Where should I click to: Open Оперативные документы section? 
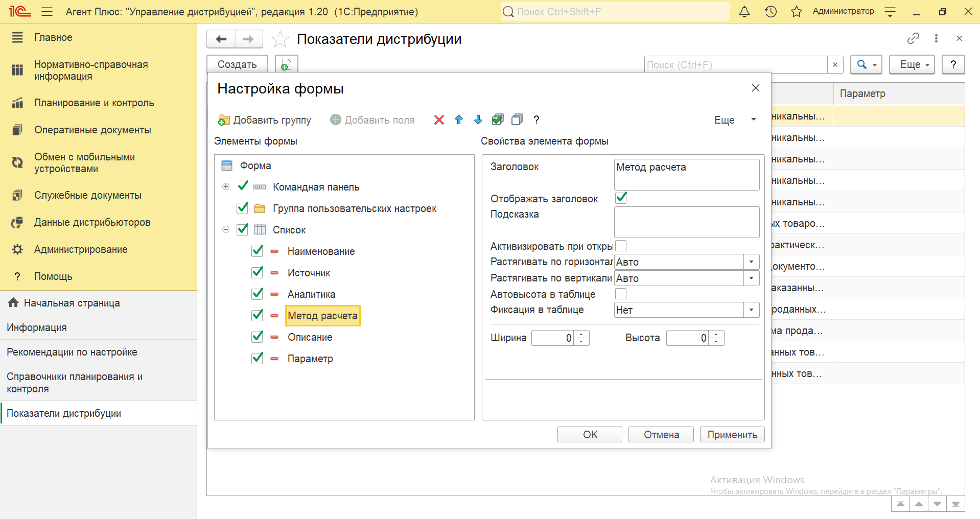(x=92, y=130)
